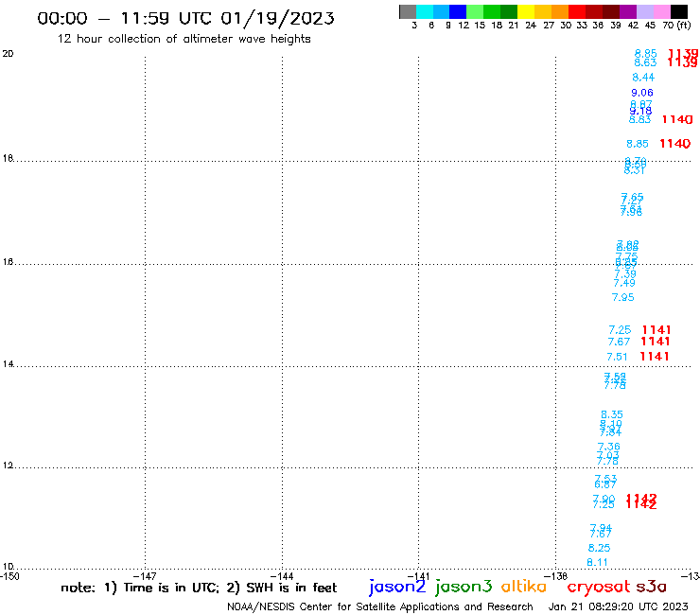Choose the orange swatch in the height legend

(560, 11)
